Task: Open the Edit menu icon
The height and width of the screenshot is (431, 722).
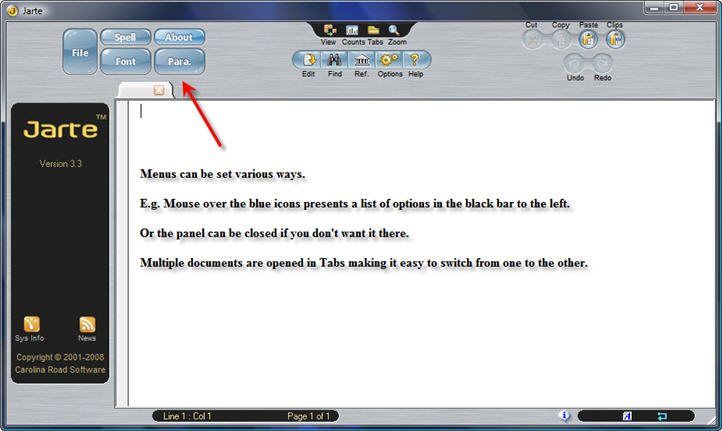Action: pyautogui.click(x=308, y=60)
